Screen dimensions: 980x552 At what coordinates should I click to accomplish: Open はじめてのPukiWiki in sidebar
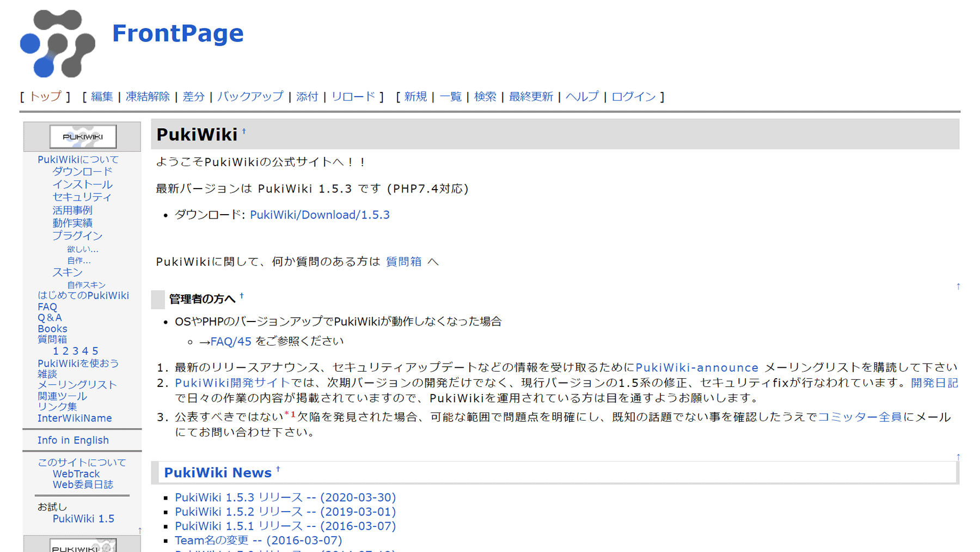tap(83, 295)
